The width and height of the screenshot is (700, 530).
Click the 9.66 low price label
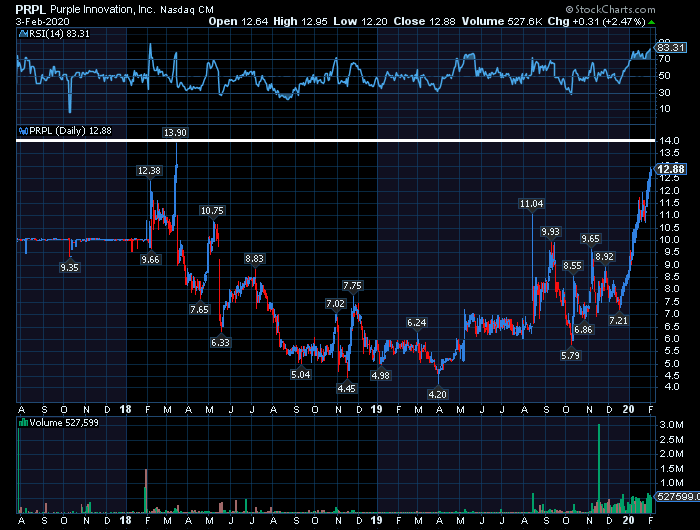[x=150, y=259]
